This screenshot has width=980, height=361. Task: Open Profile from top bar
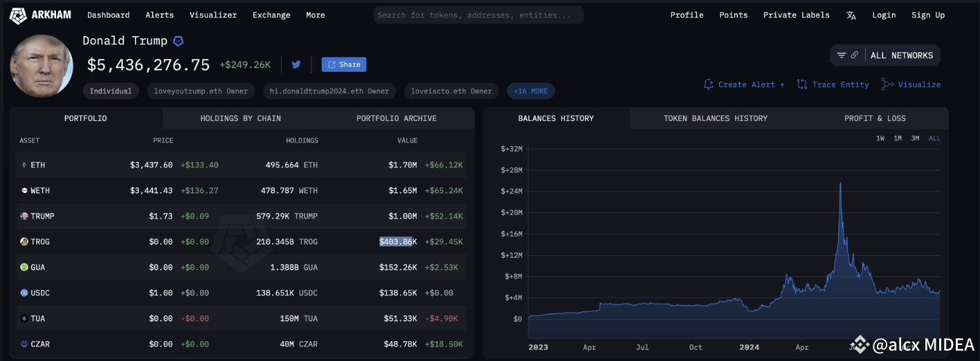click(x=687, y=15)
